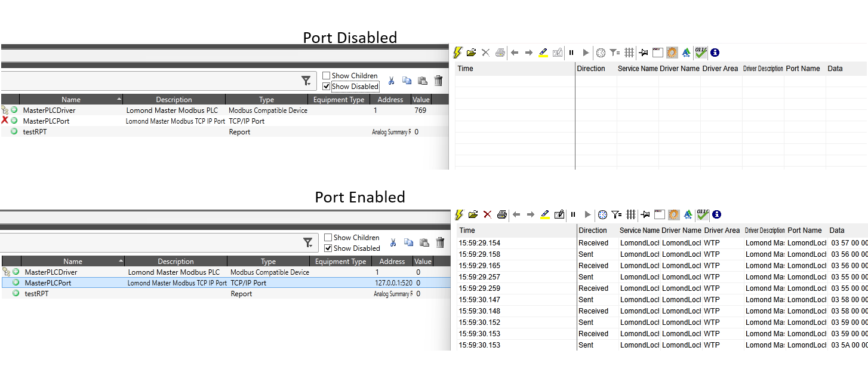
Task: Click Direction column header in lower log table
Action: pyautogui.click(x=592, y=231)
